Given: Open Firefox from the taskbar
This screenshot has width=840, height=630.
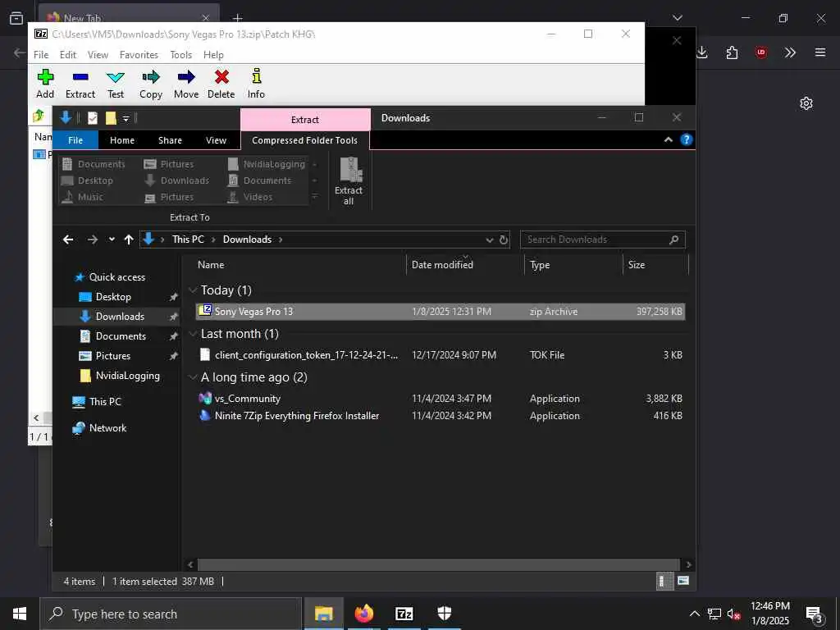Looking at the screenshot, I should click(x=363, y=614).
